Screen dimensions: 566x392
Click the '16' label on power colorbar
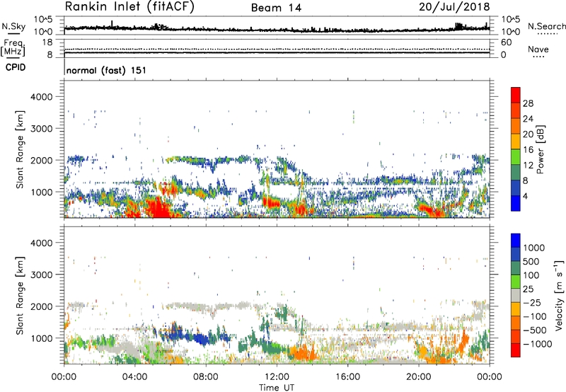(528, 150)
